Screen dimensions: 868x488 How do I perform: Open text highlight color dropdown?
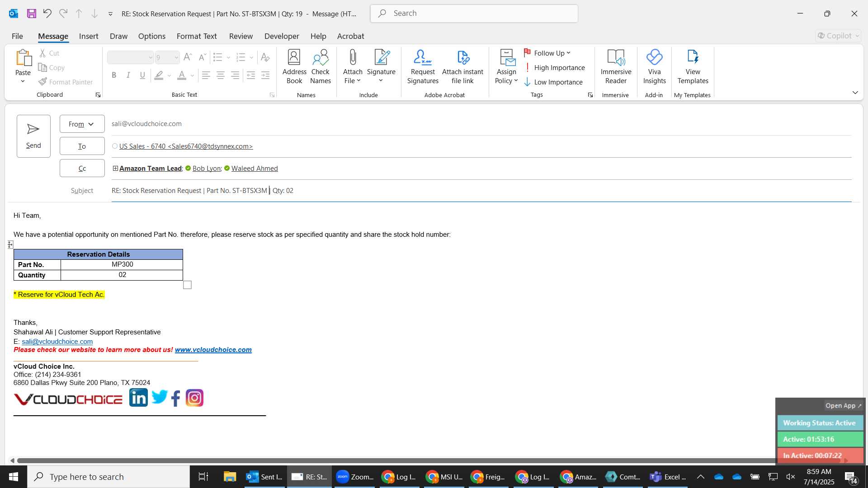coord(170,75)
